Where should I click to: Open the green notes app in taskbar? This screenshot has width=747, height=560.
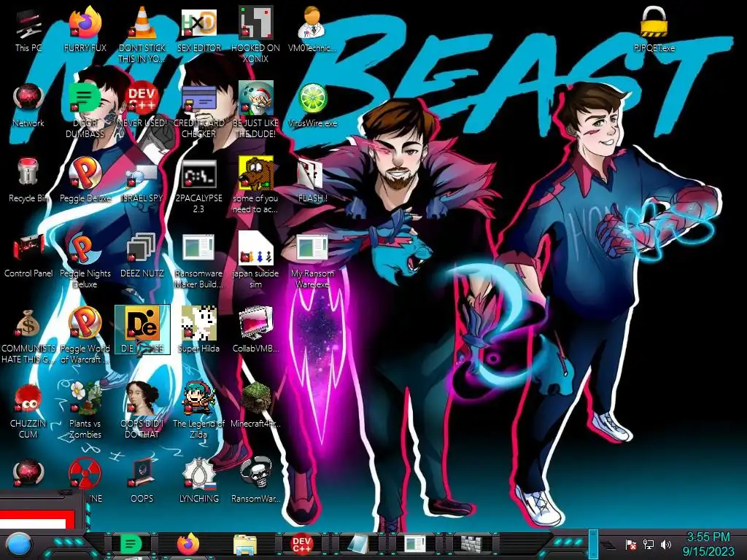pos(131,544)
